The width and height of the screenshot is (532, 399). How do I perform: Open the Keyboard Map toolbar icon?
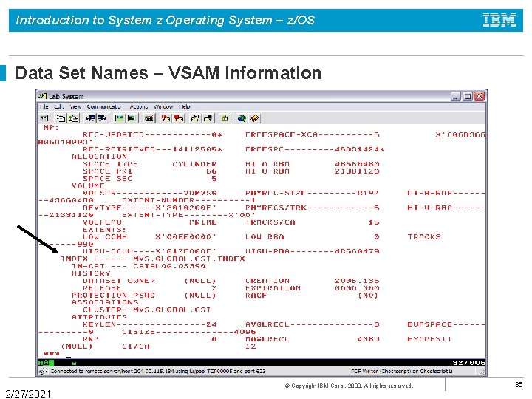(x=149, y=118)
